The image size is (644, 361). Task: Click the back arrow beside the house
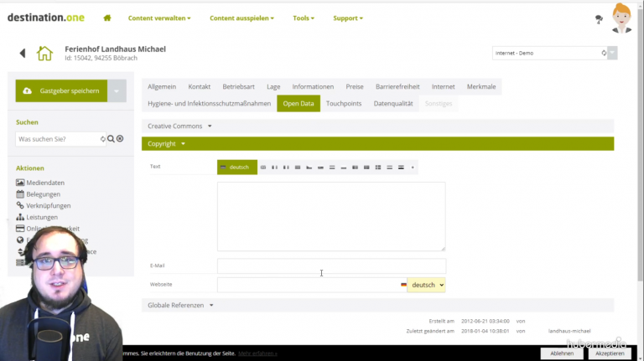click(23, 53)
